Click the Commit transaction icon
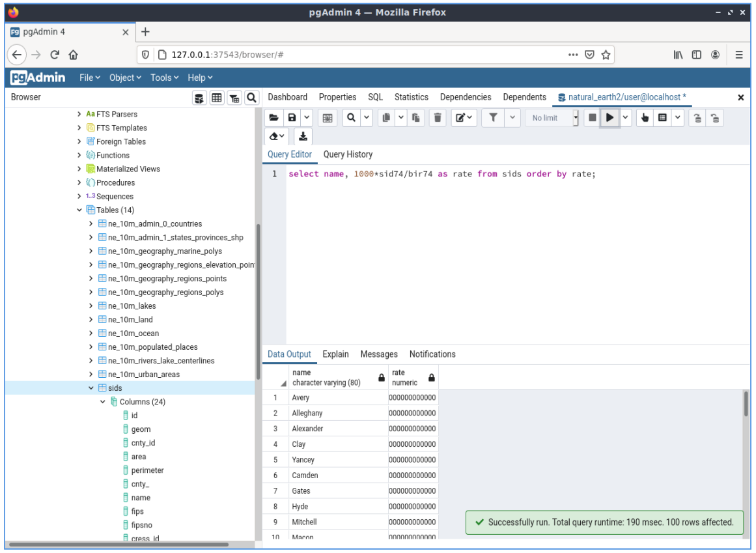 (697, 118)
